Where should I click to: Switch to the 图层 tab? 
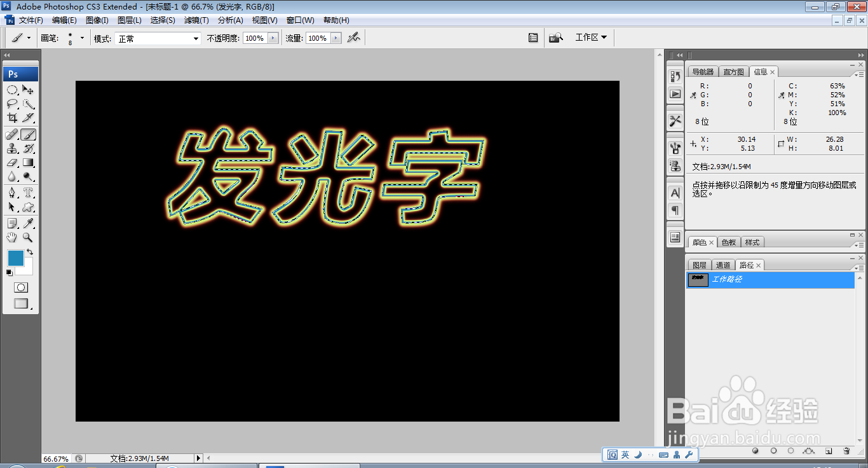coord(700,265)
